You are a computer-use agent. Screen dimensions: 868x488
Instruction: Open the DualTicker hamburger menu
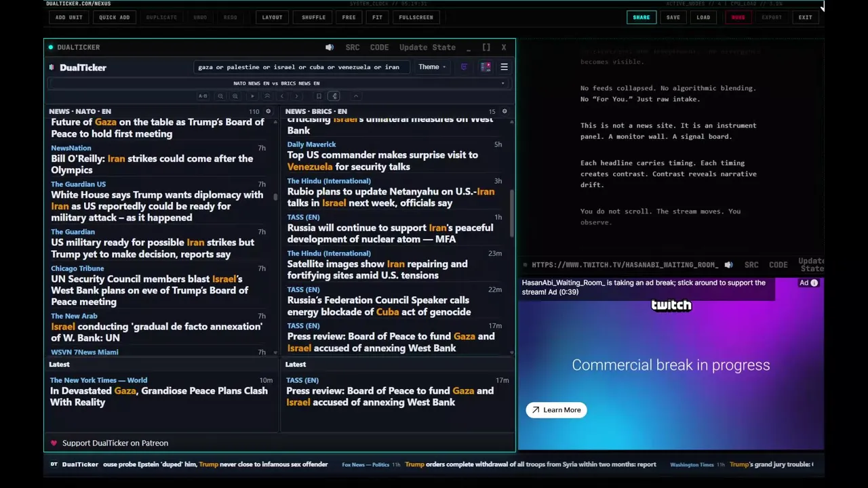click(x=504, y=67)
